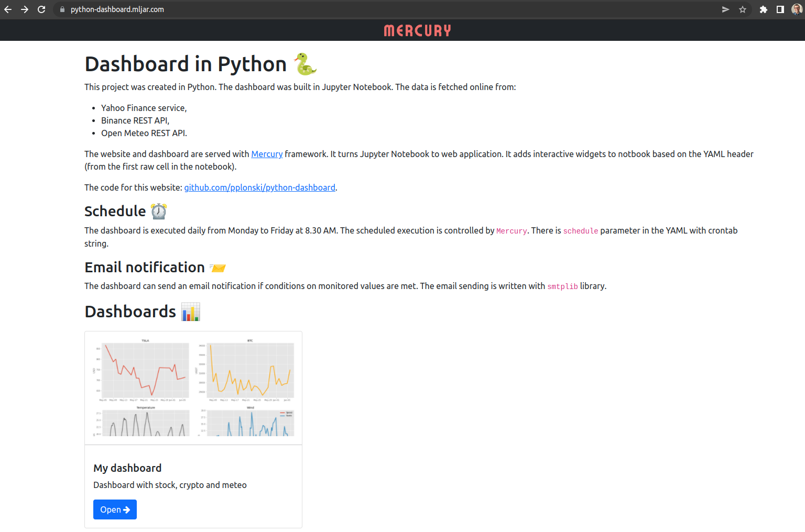Click the browser back arrow
Image resolution: width=805 pixels, height=532 pixels.
tap(8, 9)
